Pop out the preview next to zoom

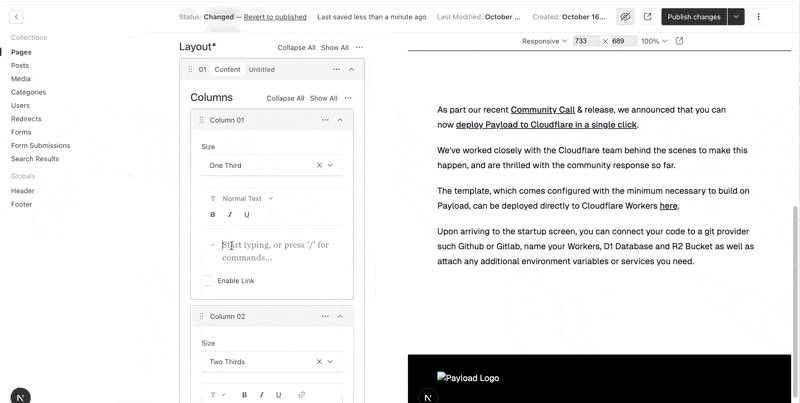coord(680,41)
